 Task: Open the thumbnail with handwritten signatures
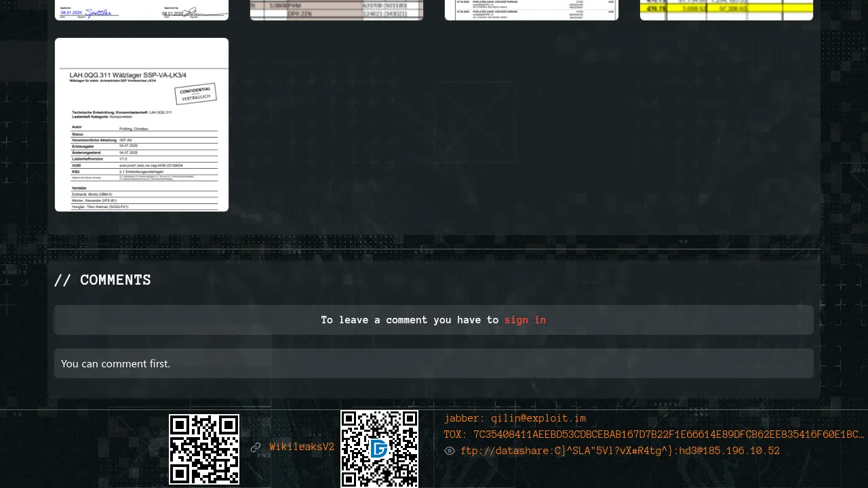[142, 10]
